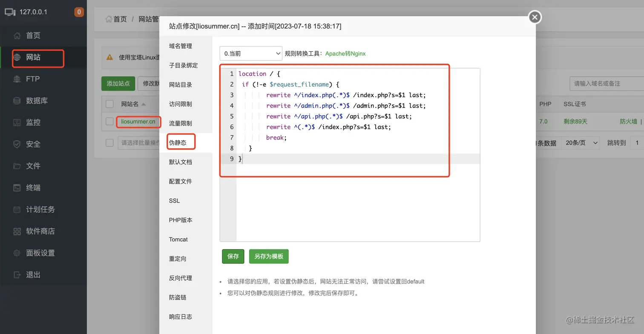This screenshot has width=644, height=334.
Task: Open the 域名管理 tab
Action: point(186,46)
